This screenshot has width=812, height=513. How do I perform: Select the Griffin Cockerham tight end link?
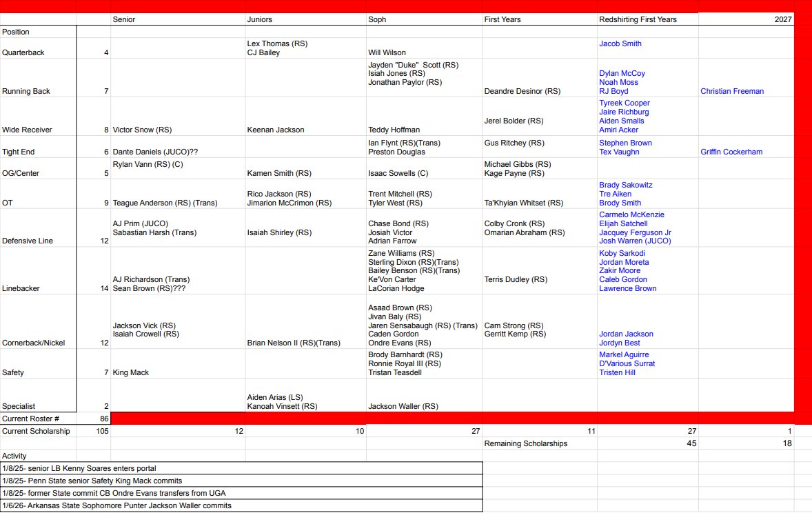click(731, 152)
